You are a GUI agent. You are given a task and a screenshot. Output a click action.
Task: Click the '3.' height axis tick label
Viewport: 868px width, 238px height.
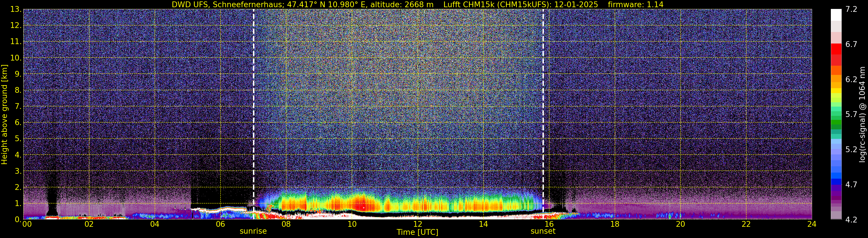pyautogui.click(x=18, y=171)
